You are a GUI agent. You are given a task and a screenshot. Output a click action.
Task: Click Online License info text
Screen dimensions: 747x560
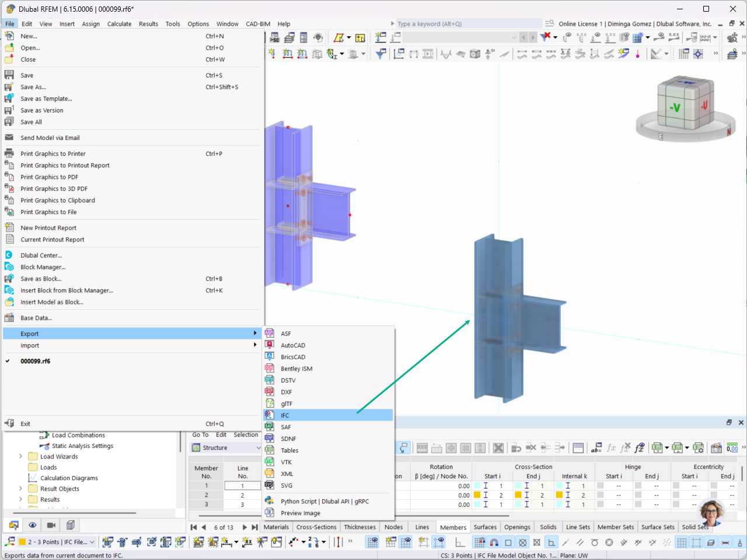click(635, 24)
